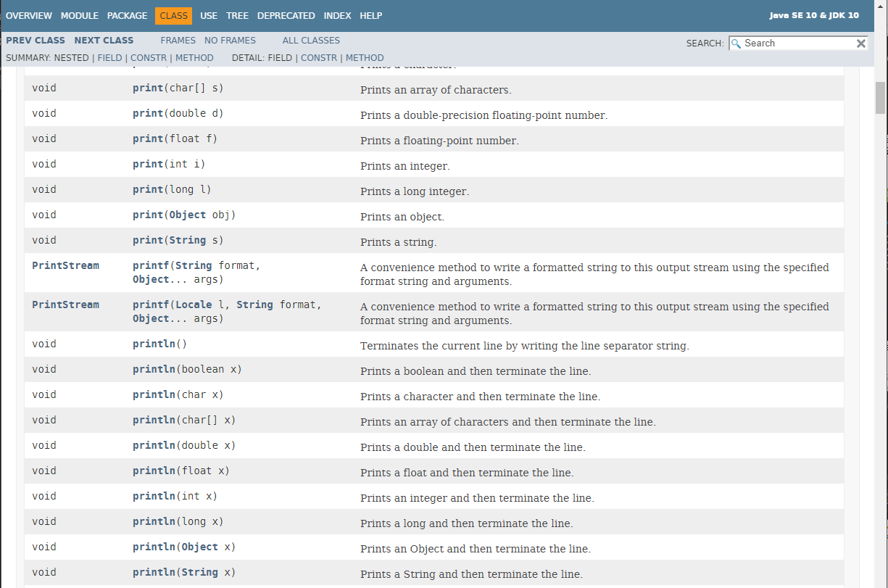Screen dimensions: 888x588
Task: Jump to FIELD detail
Action: 280,58
